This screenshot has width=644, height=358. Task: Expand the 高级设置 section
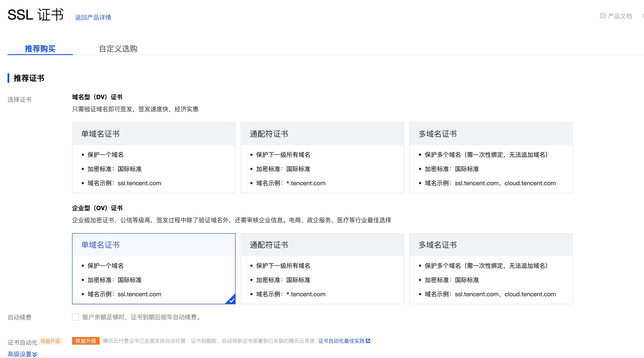(20, 354)
